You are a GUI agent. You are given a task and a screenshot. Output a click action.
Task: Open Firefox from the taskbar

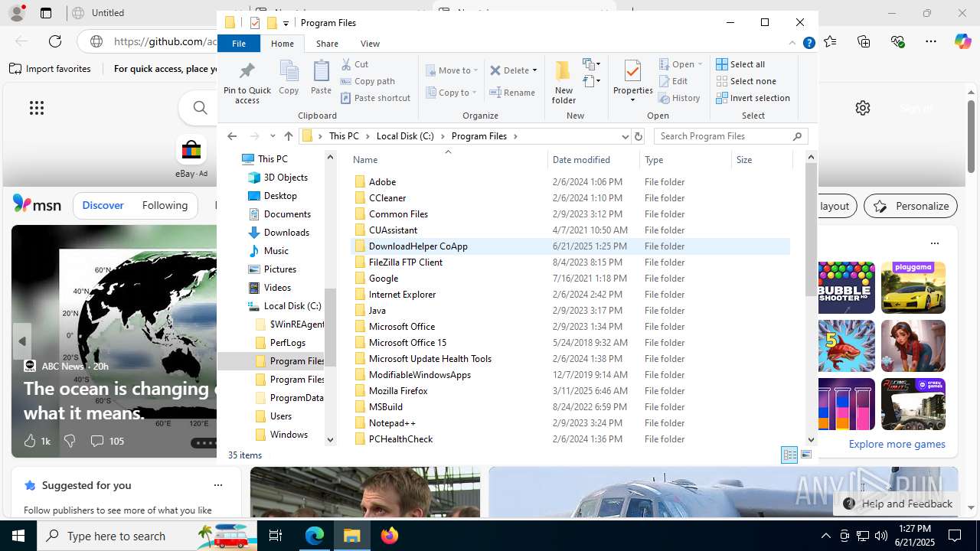coord(390,536)
